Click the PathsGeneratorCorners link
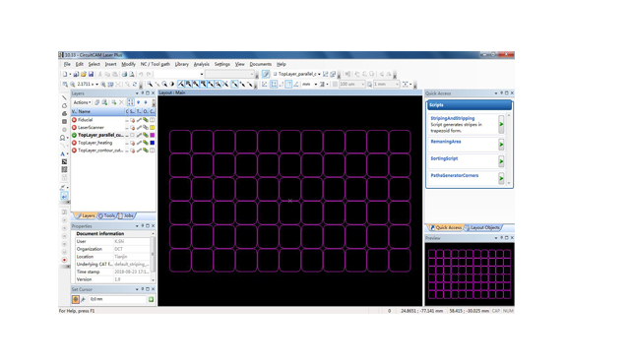This screenshot has width=630, height=364. point(455,175)
